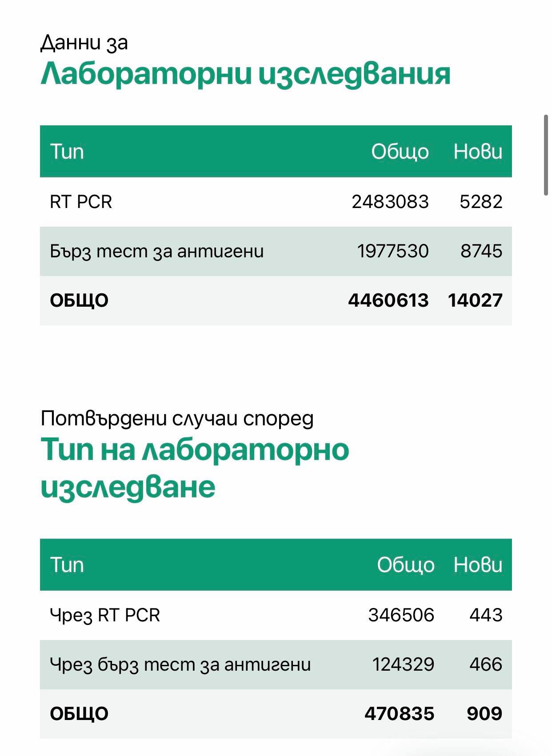Viewport: 552px width, 756px height.
Task: Click new RT PCR tests value 5282
Action: pyautogui.click(x=481, y=202)
